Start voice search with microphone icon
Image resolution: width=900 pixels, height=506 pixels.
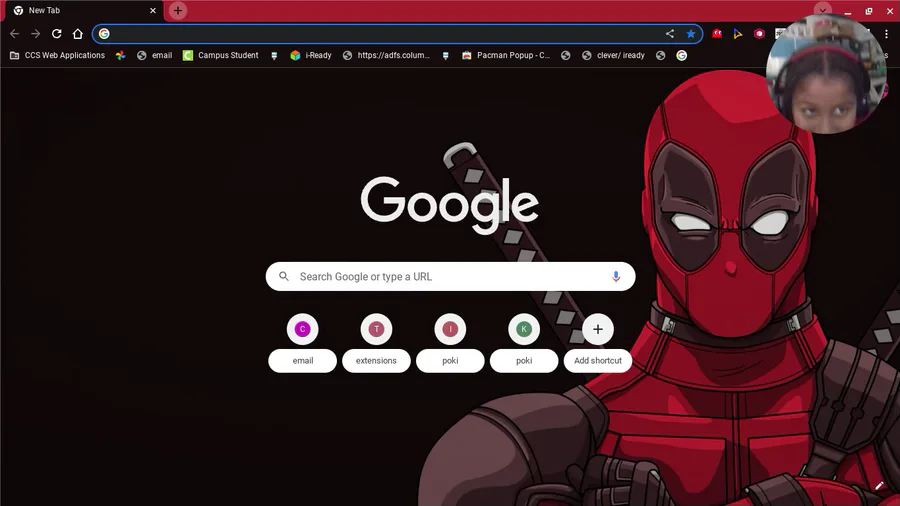click(x=616, y=277)
